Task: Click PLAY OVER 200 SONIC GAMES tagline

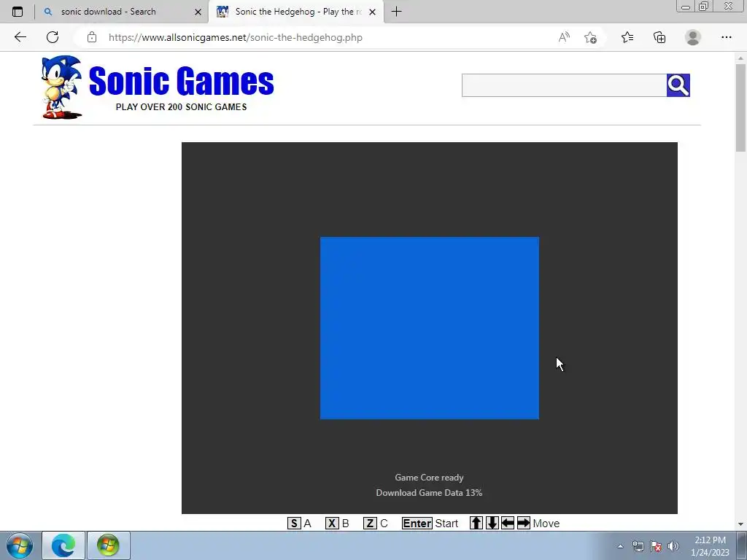Action: pos(181,107)
